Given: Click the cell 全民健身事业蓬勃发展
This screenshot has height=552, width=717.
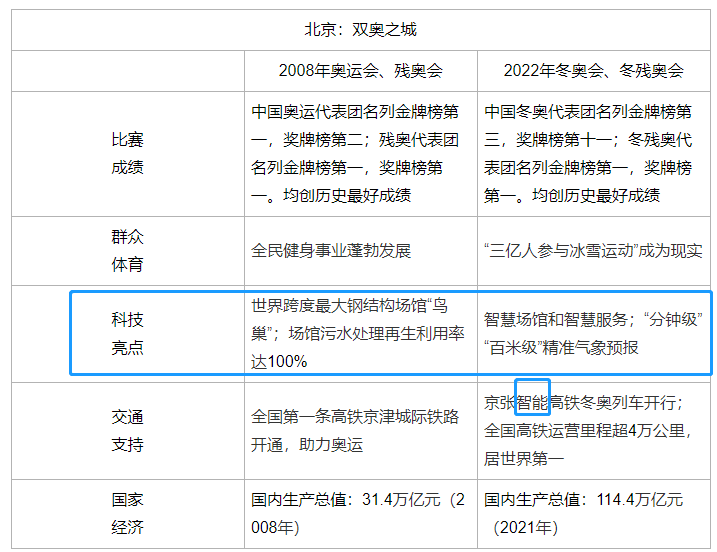Looking at the screenshot, I should point(361,251).
